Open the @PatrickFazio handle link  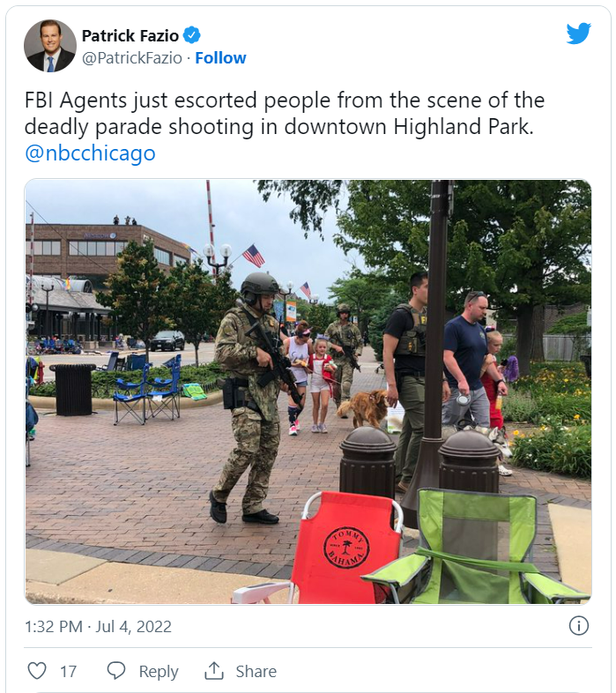[x=132, y=58]
